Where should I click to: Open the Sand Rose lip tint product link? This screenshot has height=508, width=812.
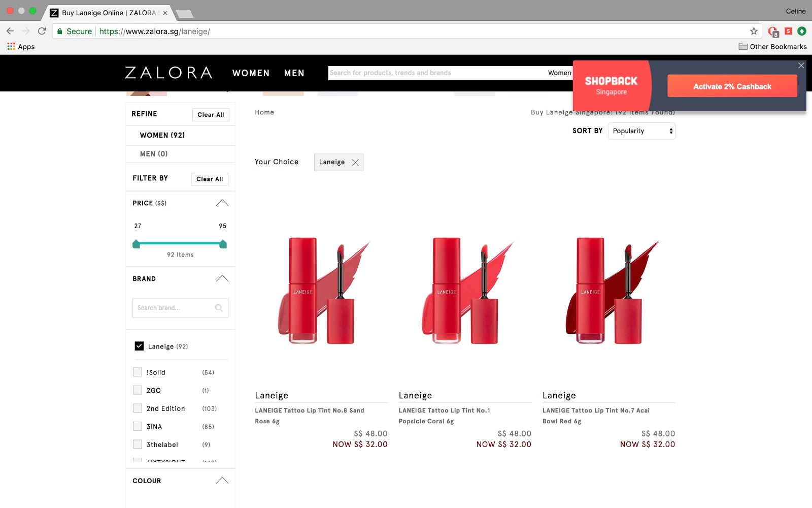click(x=310, y=416)
